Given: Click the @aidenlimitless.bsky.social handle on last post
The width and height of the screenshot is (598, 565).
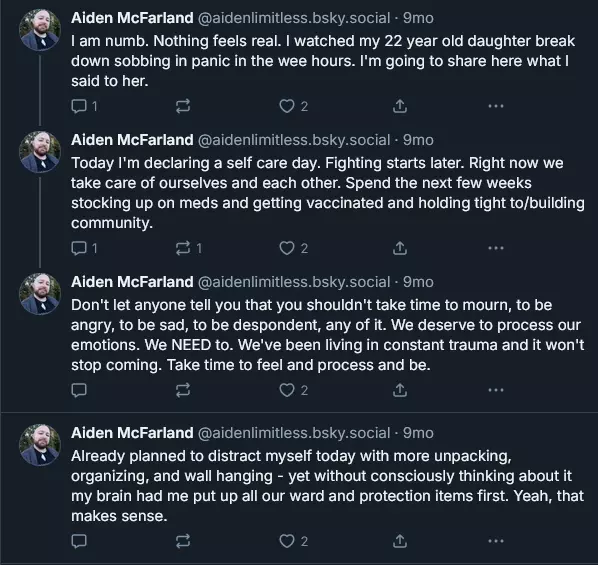Looking at the screenshot, I should 294,433.
